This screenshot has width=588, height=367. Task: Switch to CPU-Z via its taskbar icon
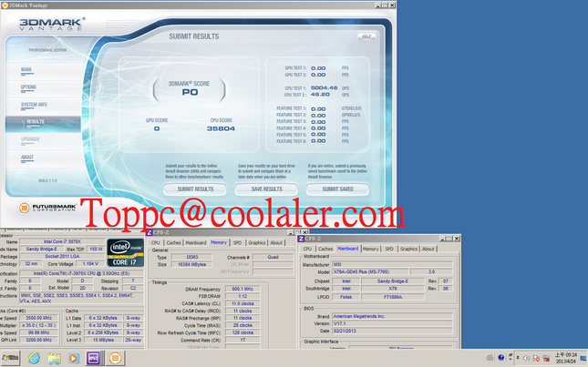coord(93,359)
